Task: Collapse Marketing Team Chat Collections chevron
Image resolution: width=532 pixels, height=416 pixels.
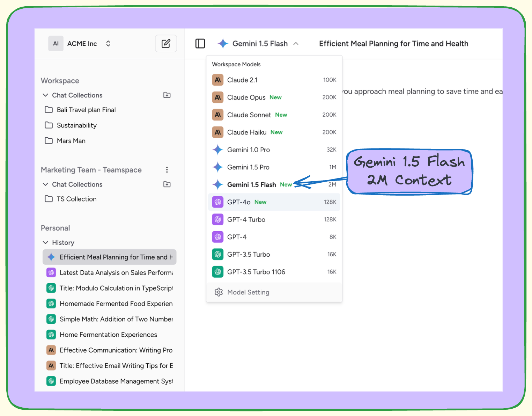Action: pos(45,184)
